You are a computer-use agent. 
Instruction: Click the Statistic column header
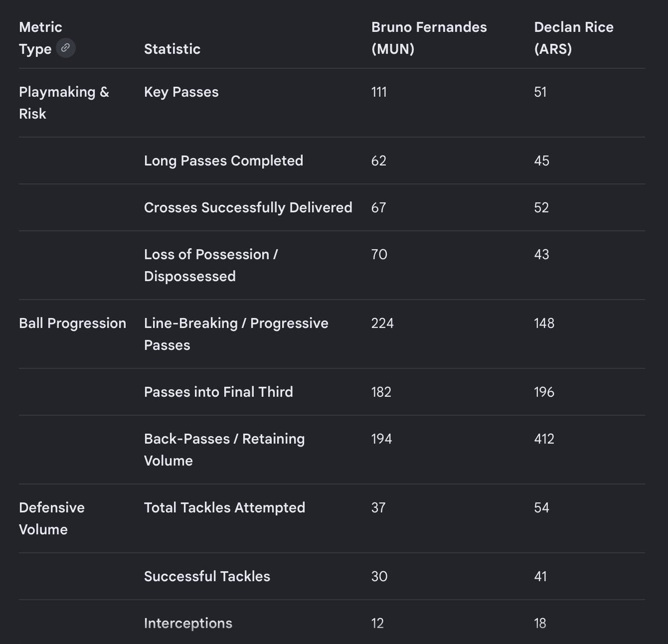172,49
